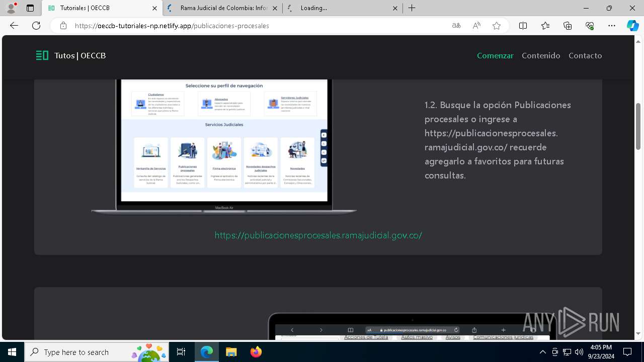Open File Explorer from taskbar
644x362 pixels.
tap(231, 352)
